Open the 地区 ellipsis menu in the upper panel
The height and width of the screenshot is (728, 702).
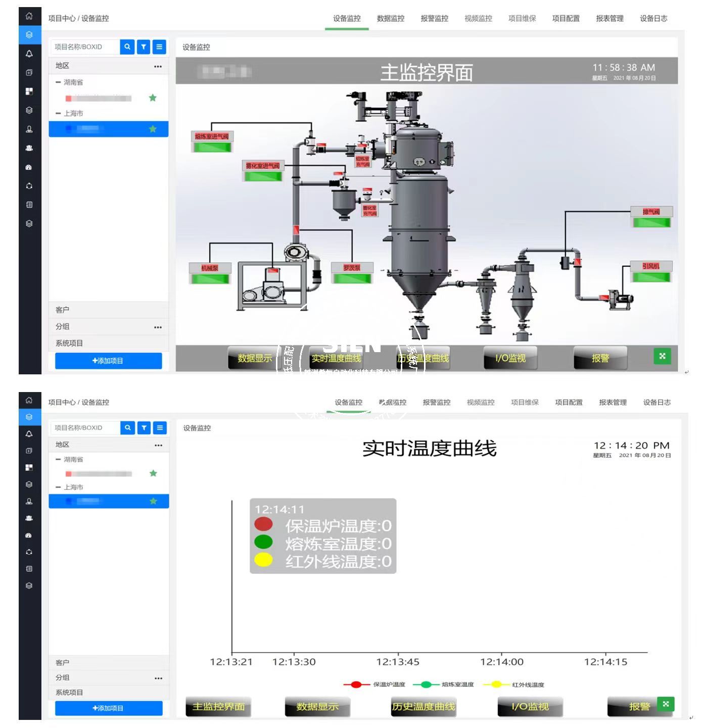point(158,66)
